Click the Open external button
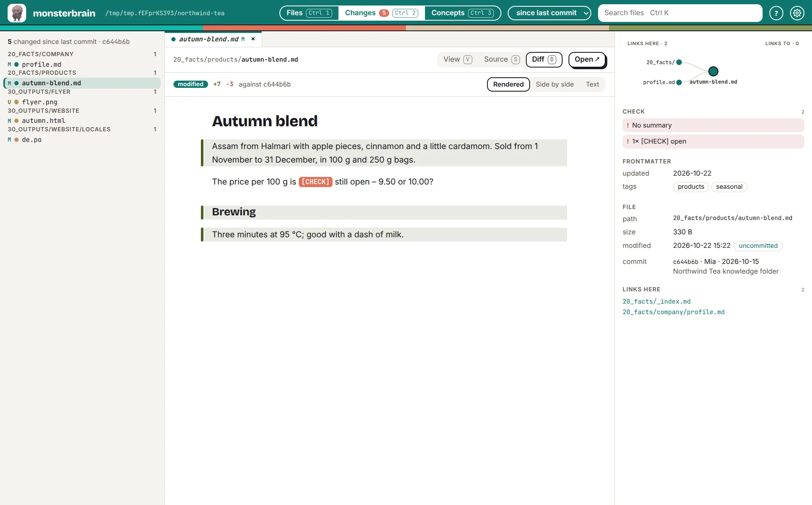The height and width of the screenshot is (505, 812). [x=587, y=60]
